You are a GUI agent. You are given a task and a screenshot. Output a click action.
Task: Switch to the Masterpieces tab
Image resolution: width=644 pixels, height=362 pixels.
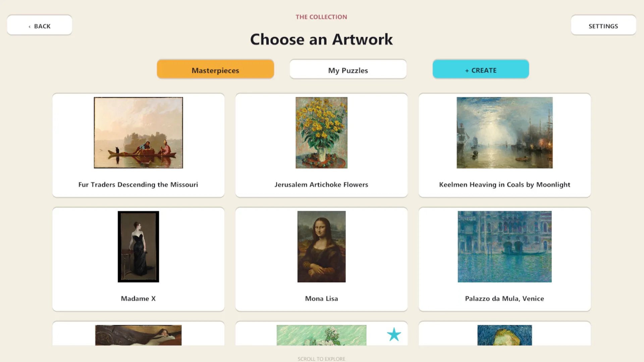215,70
